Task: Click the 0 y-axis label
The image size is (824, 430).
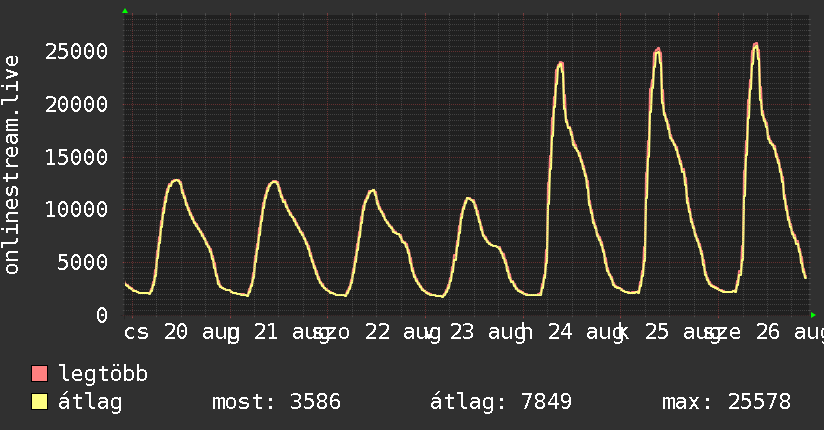Action: [102, 315]
